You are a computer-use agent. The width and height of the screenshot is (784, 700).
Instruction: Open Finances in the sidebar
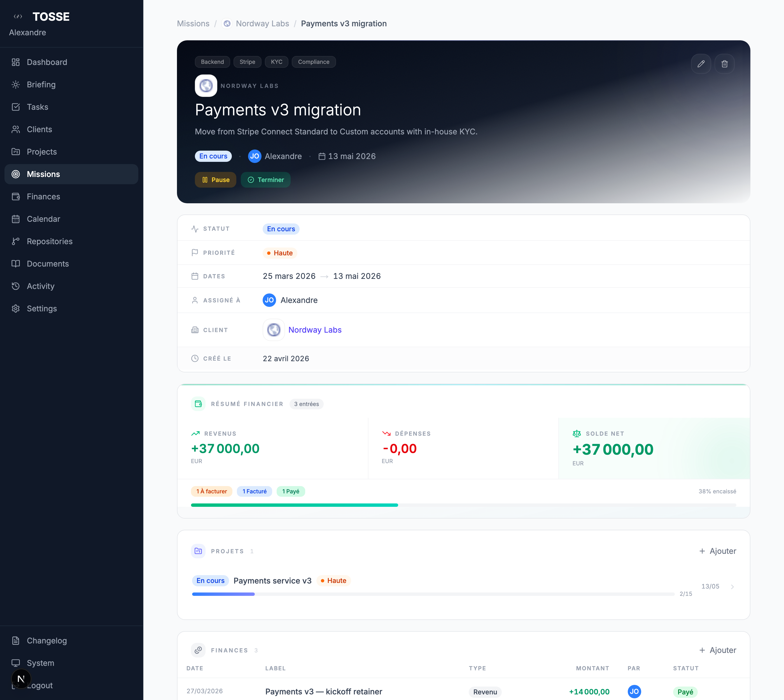tap(43, 197)
